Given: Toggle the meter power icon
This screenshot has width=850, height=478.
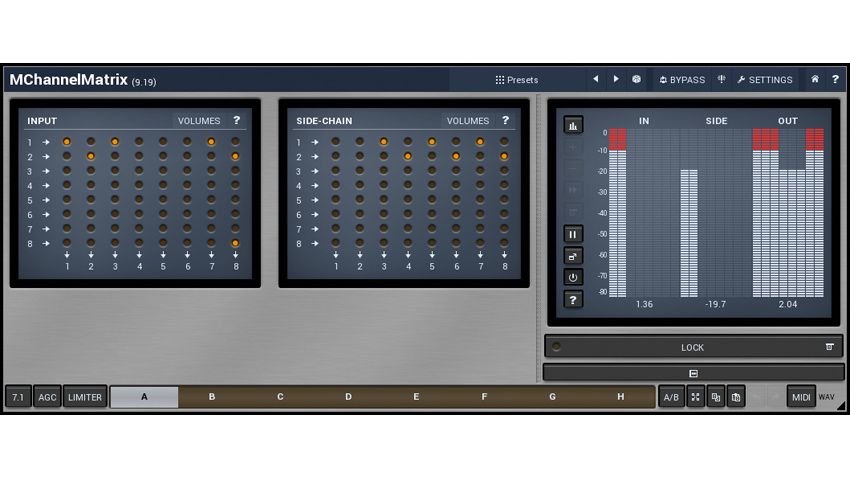Looking at the screenshot, I should 573,277.
